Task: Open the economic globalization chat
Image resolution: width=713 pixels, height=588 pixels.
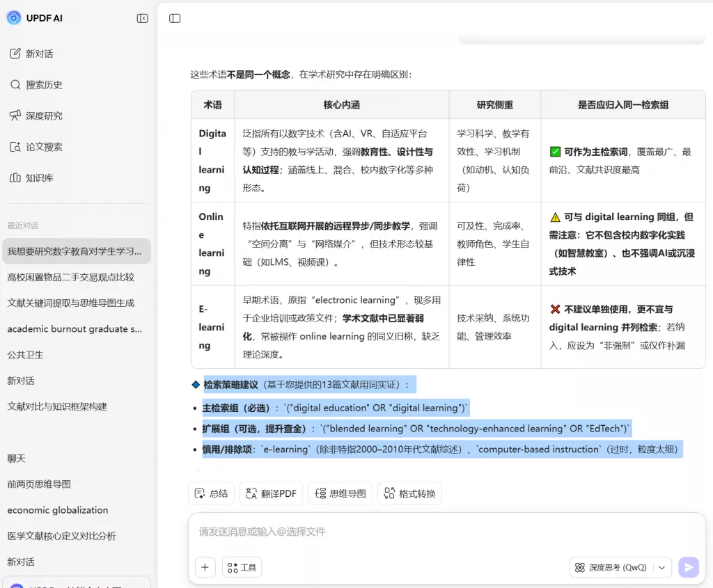Action: 58,510
